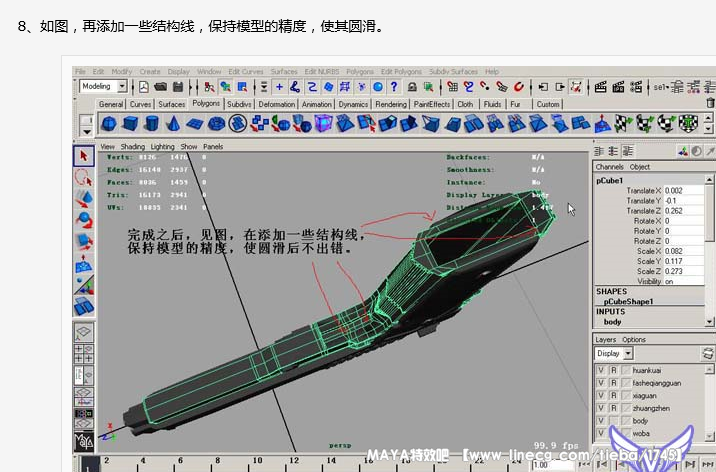Switch to the Deformation shelf tab

coord(277,104)
